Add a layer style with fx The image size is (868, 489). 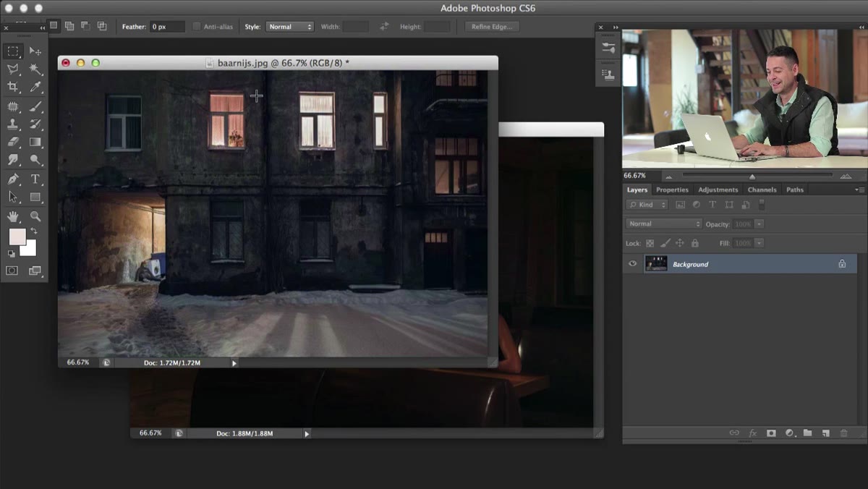pyautogui.click(x=752, y=433)
